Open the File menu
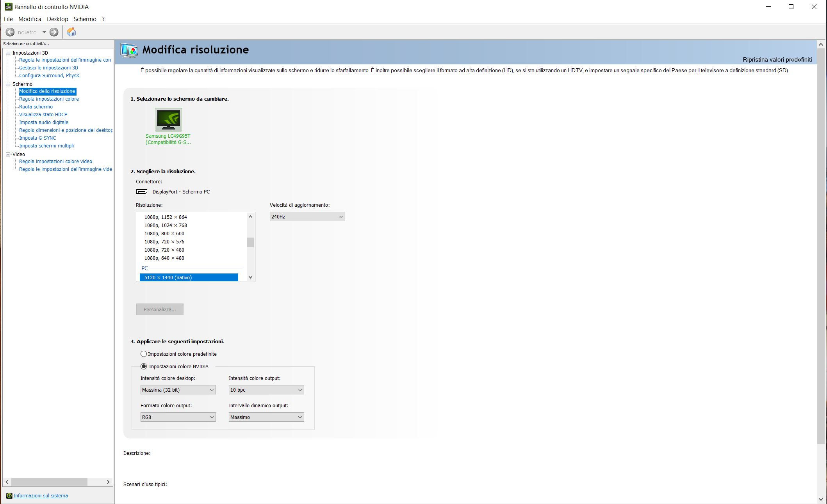 pos(8,19)
